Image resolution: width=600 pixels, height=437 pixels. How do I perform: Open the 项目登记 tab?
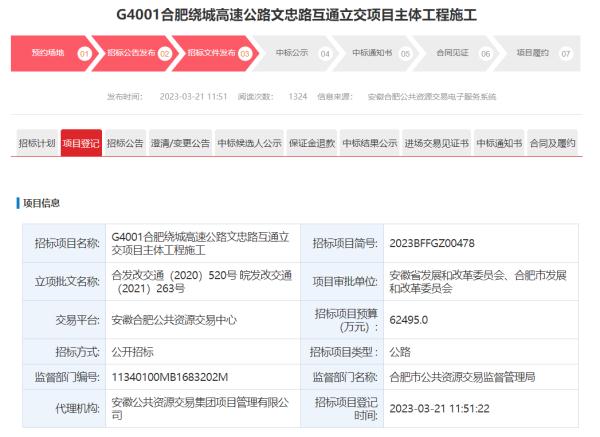click(81, 143)
